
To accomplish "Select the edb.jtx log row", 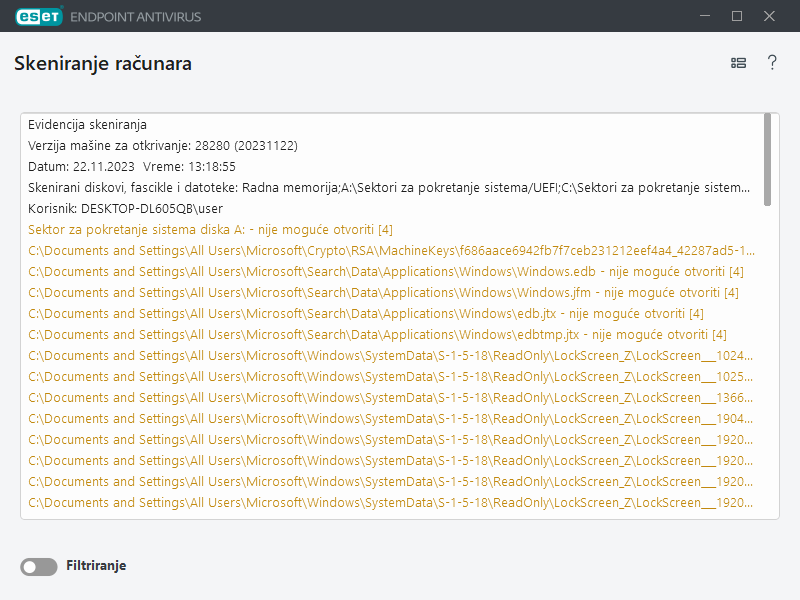I will coord(366,313).
